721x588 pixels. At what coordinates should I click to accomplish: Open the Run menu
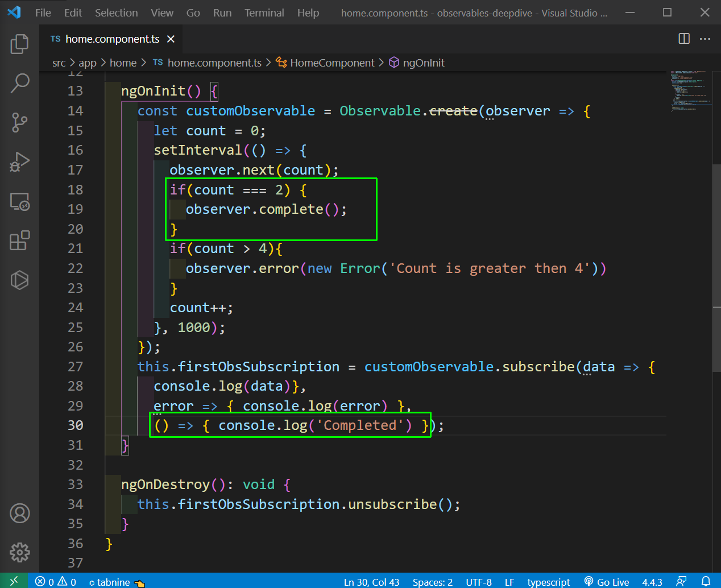click(222, 13)
